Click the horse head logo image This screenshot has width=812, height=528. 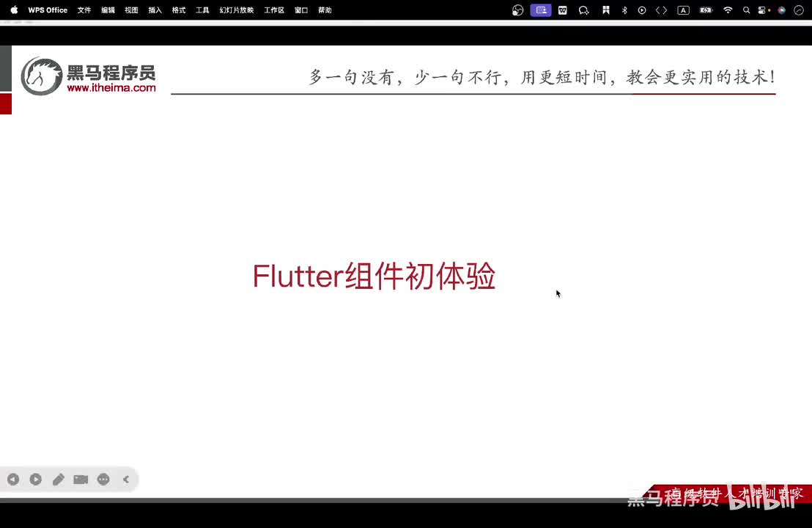(x=42, y=77)
